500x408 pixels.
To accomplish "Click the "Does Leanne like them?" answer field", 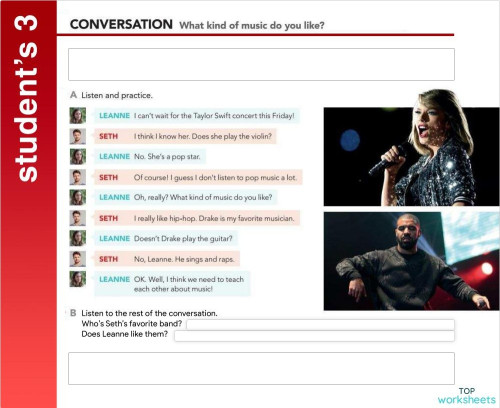I will pos(314,336).
